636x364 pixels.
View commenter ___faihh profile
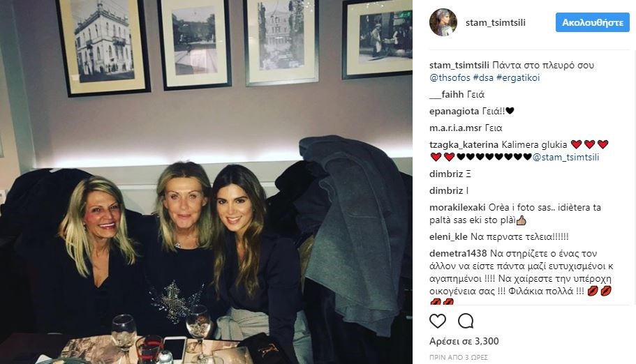point(446,95)
